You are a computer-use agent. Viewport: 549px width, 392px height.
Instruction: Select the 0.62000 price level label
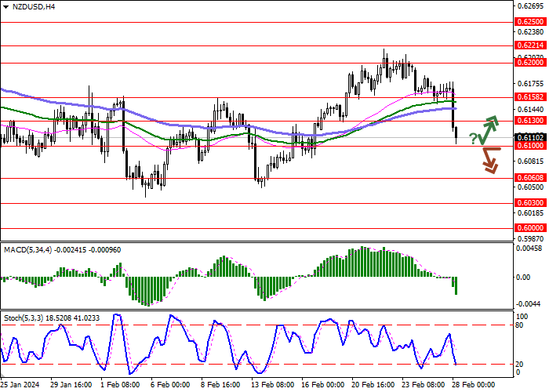point(530,63)
